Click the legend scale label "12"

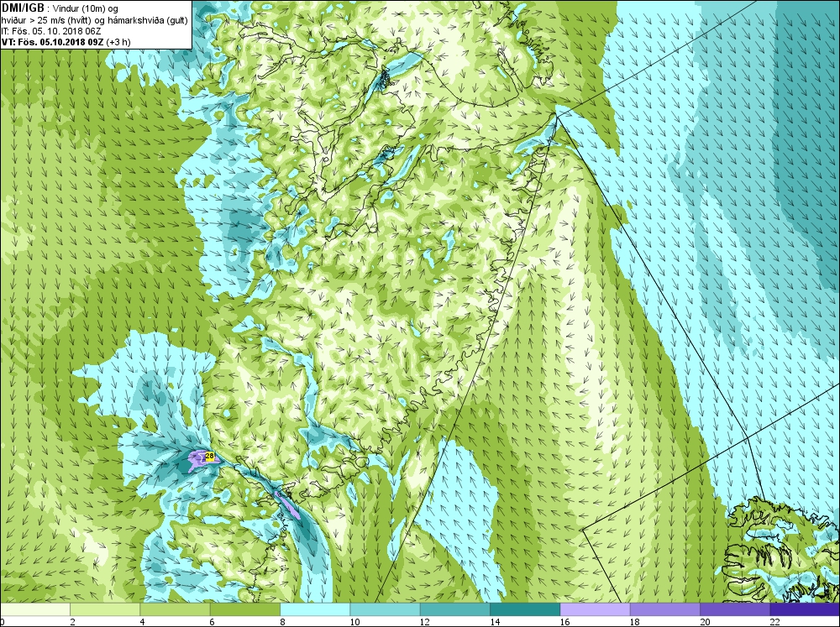pyautogui.click(x=425, y=622)
